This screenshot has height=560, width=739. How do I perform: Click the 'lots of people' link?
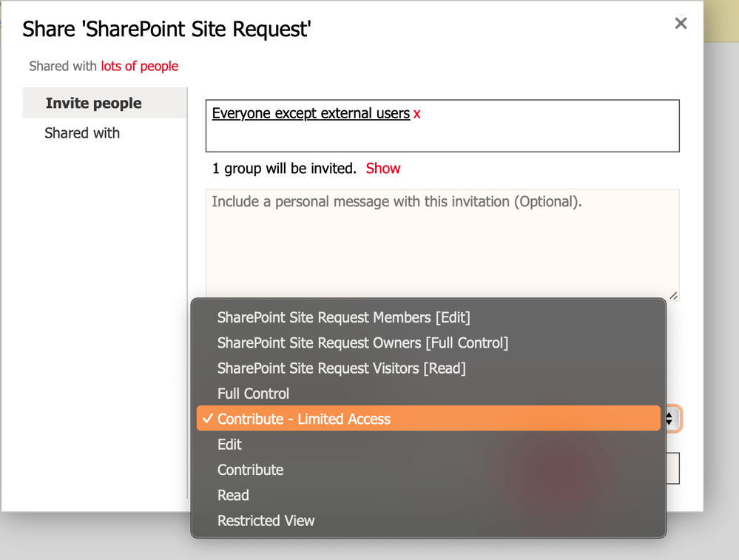140,66
